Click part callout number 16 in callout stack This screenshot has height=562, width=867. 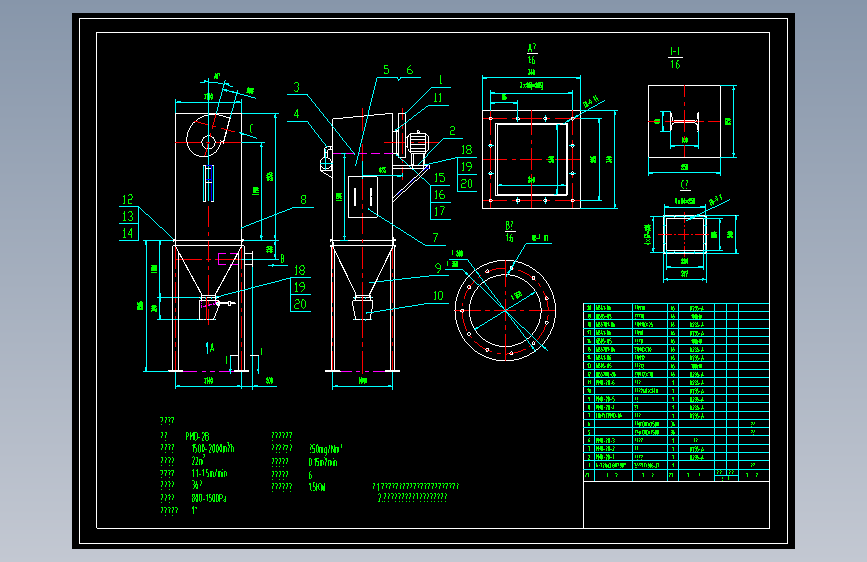tap(440, 195)
